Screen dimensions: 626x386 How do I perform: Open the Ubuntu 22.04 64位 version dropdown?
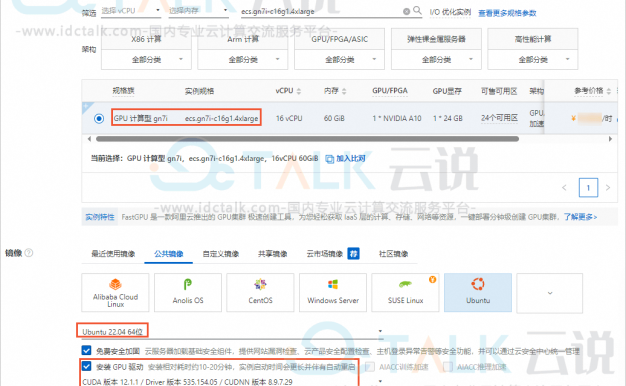pos(232,331)
